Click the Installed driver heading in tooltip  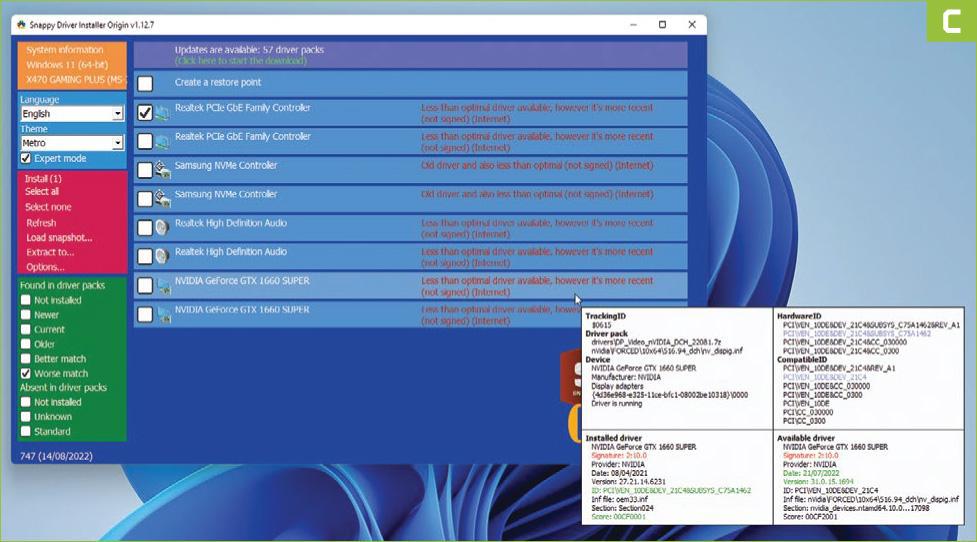613,438
